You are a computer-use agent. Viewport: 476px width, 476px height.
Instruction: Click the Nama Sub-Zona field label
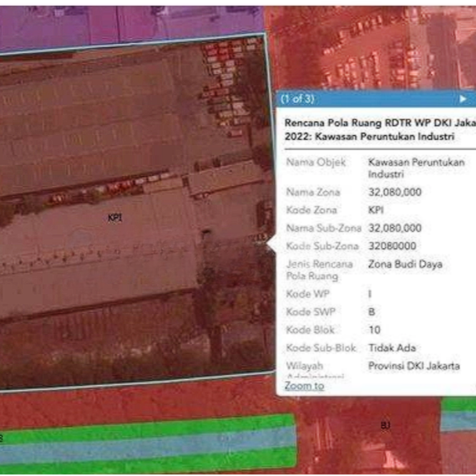[x=324, y=228]
